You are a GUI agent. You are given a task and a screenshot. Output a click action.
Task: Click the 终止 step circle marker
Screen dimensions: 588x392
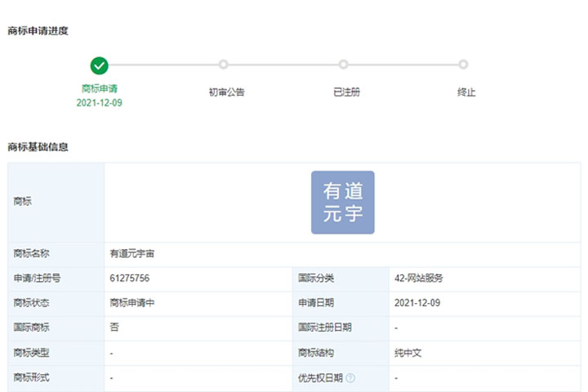463,65
